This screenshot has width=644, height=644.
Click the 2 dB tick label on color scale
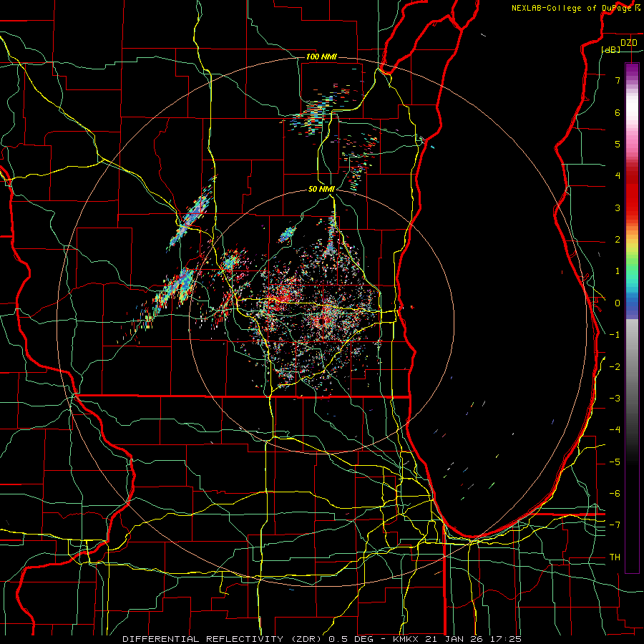(x=618, y=240)
